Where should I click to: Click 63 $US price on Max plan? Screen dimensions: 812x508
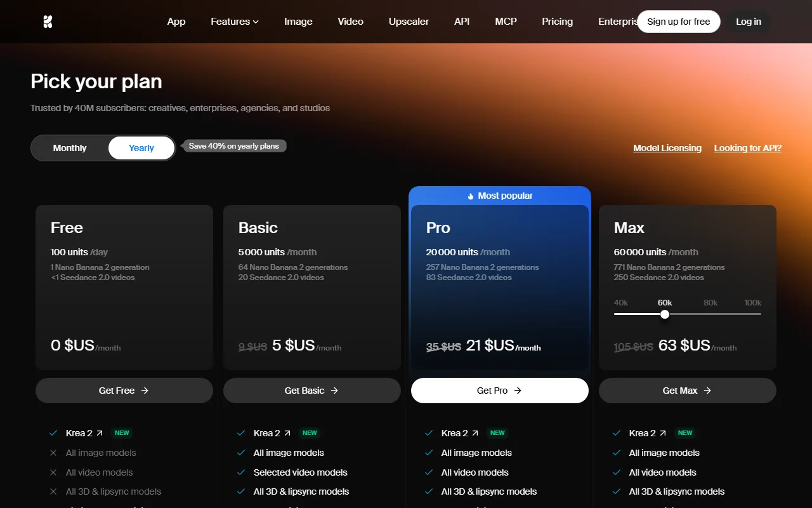coord(684,345)
